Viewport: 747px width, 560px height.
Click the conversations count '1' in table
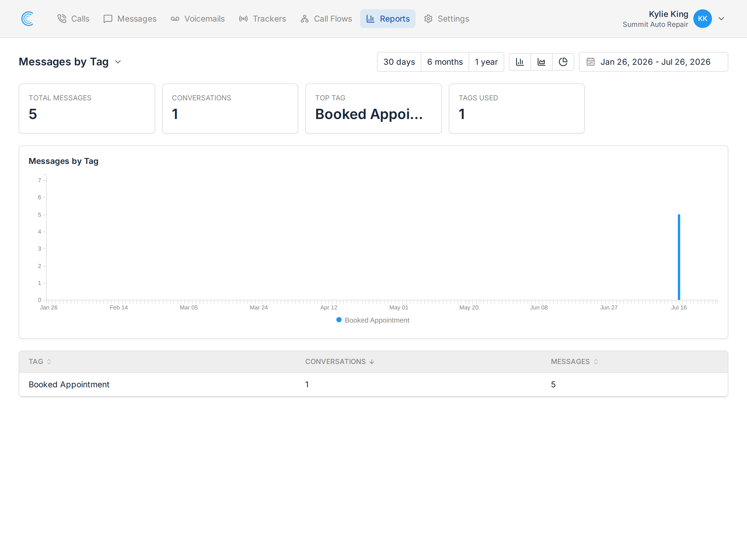(307, 384)
